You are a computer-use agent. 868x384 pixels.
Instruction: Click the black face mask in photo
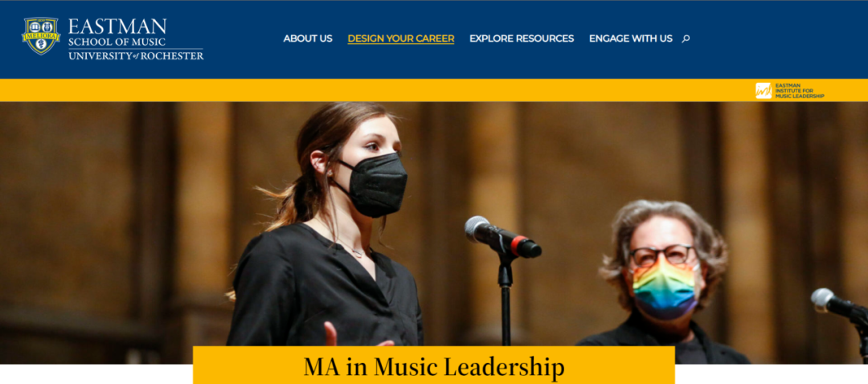tap(372, 184)
